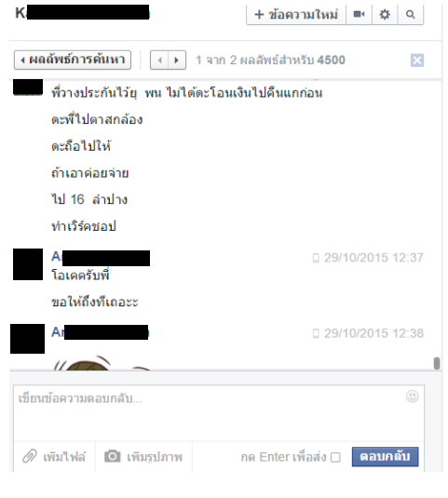Start a video call with camera icon
The image size is (448, 498).
click(x=359, y=14)
